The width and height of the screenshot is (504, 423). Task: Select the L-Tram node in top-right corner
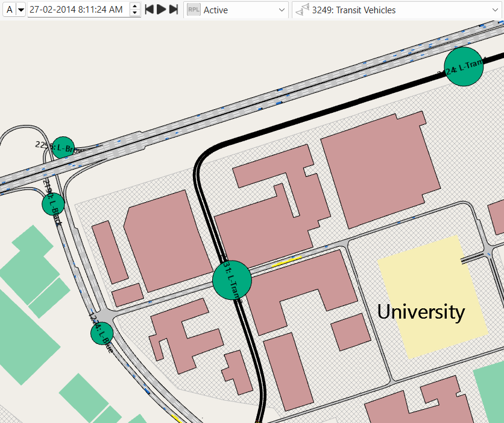point(464,66)
